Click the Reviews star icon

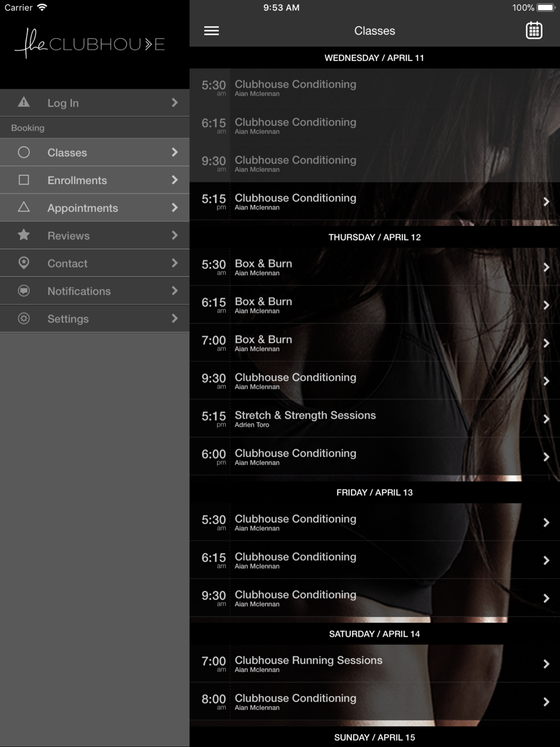point(24,235)
